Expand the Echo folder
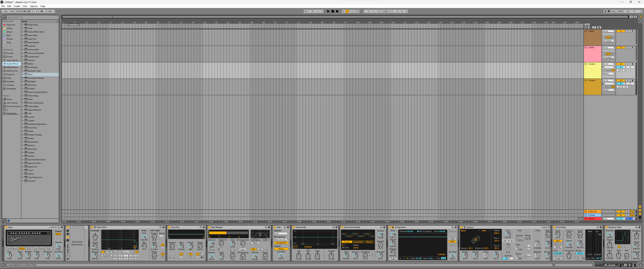 point(23,75)
